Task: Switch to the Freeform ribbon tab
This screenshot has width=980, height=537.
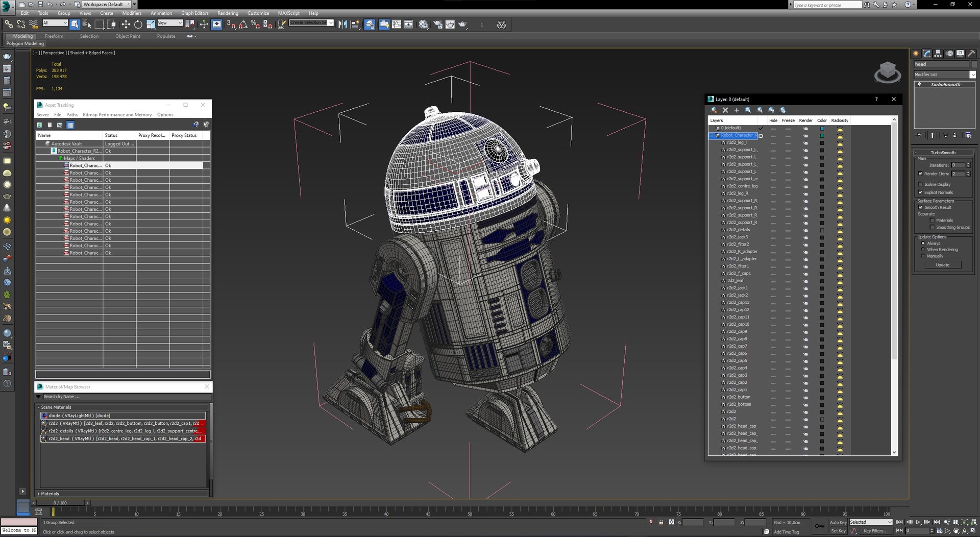Action: 54,36
